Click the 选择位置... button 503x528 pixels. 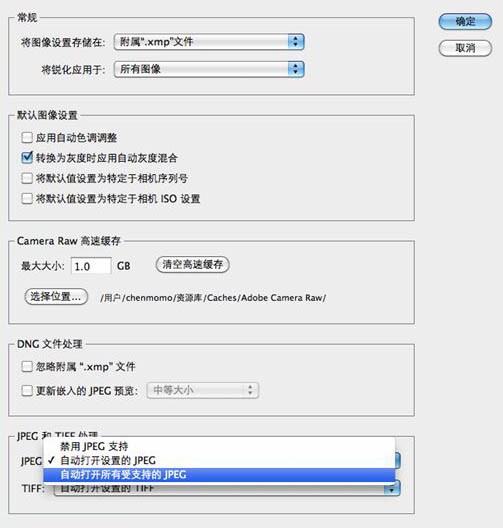56,297
